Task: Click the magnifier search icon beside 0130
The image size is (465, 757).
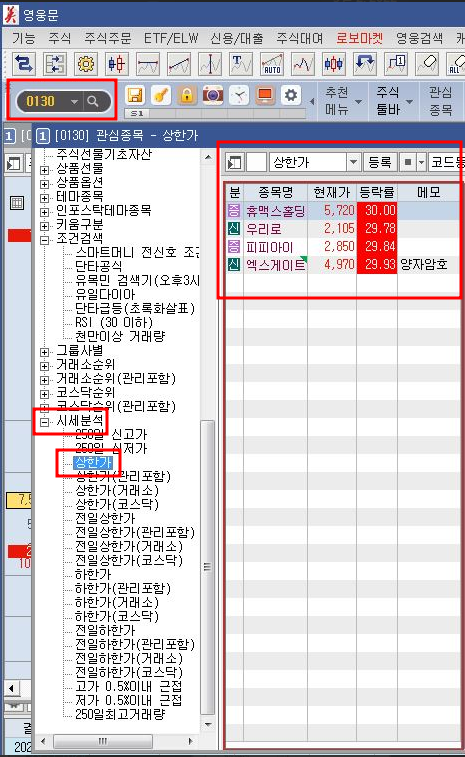Action: [93, 101]
